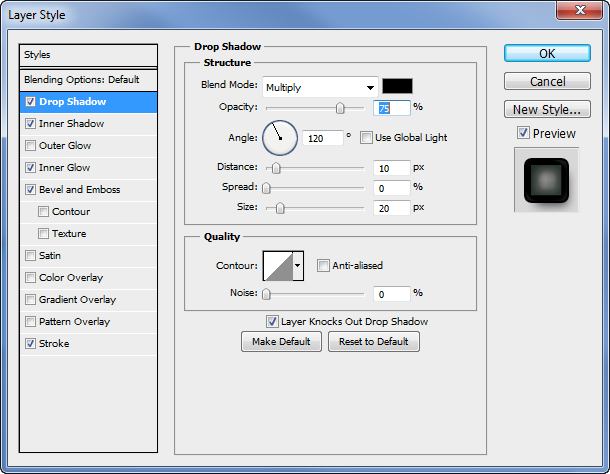This screenshot has height=474, width=610.
Task: Click the Opacity value field
Action: click(x=392, y=108)
